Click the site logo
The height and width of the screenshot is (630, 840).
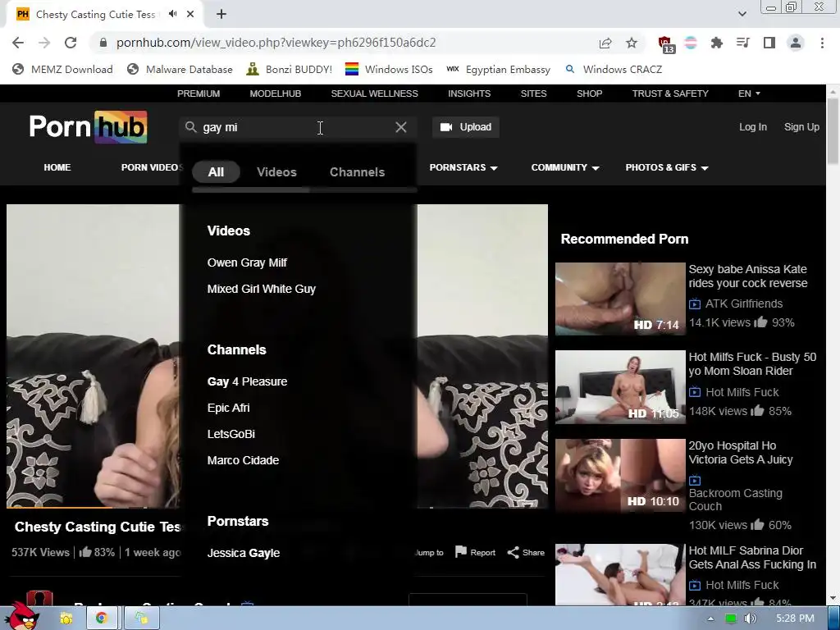click(89, 127)
